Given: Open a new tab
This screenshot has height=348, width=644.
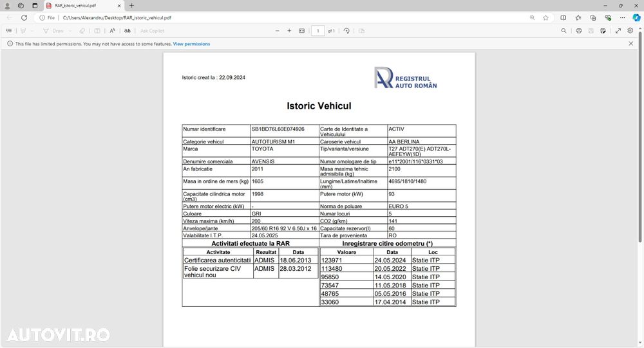Looking at the screenshot, I should pos(131,6).
